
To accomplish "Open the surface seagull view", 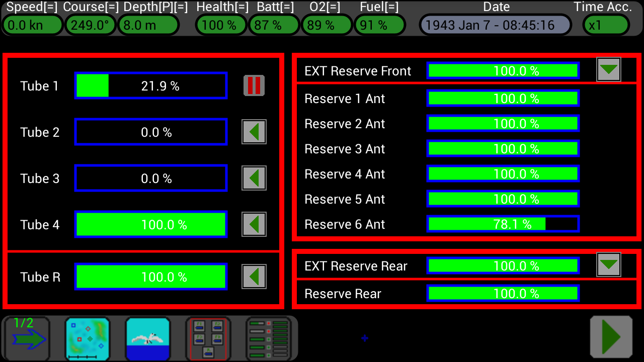I will coord(147,339).
